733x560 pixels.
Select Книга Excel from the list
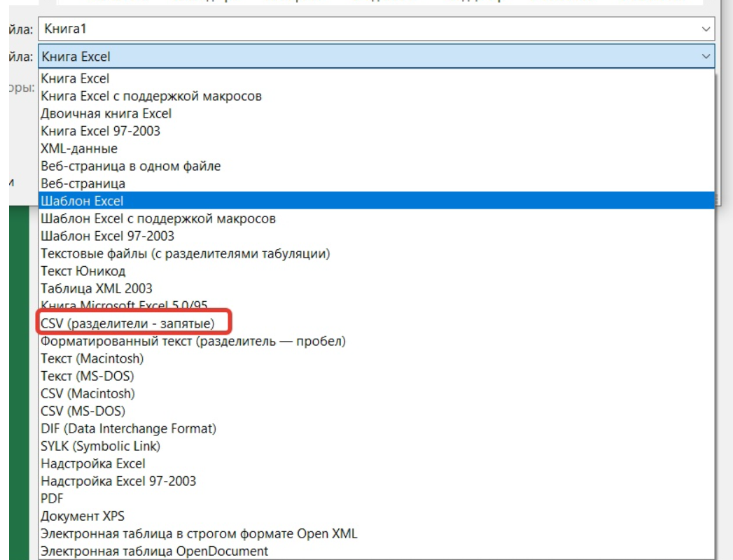pyautogui.click(x=377, y=78)
